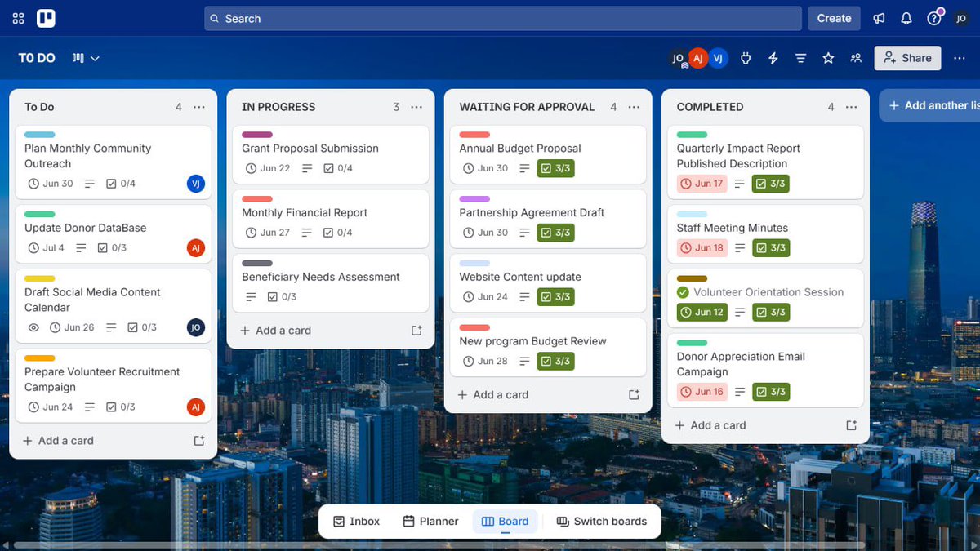Click the yellow label on Draft Social Media Content Calendar
This screenshot has height=551, width=980.
(40, 278)
